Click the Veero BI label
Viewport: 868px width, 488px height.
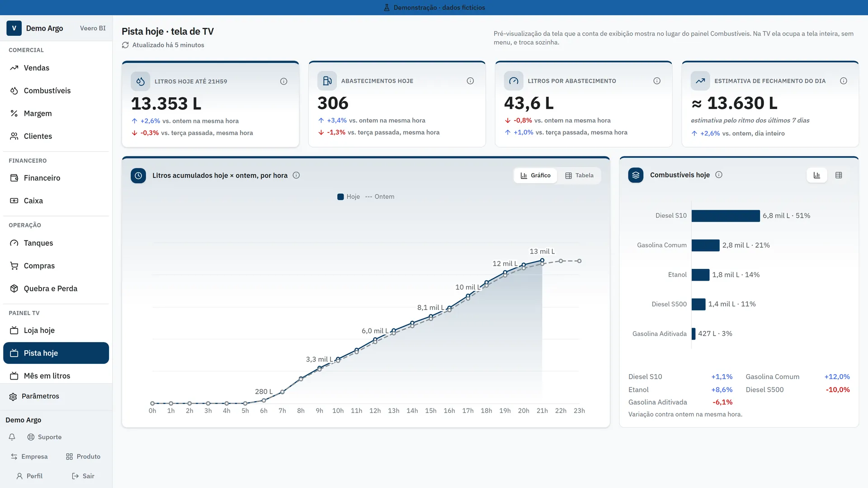(x=93, y=28)
